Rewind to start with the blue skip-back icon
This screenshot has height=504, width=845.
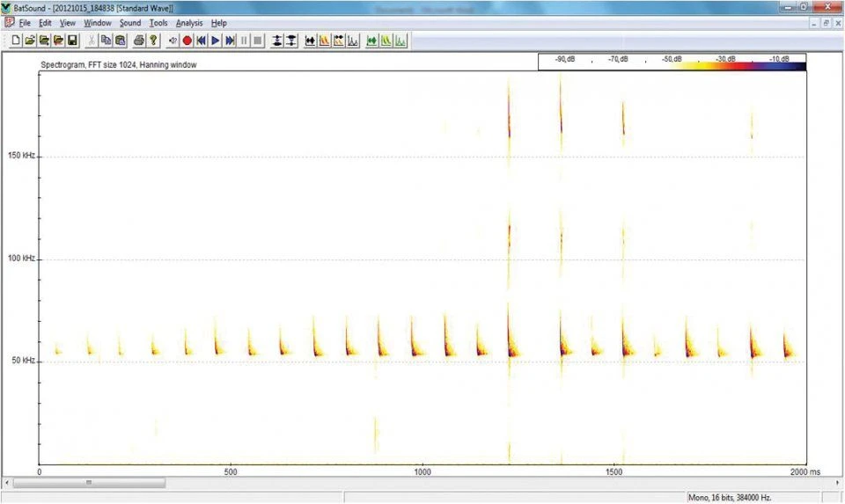pyautogui.click(x=201, y=40)
